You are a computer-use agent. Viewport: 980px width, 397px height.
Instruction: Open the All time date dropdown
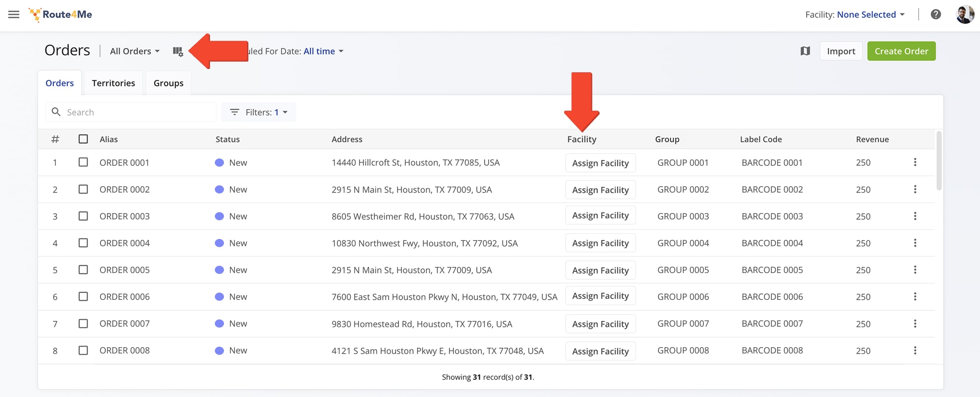[x=323, y=51]
